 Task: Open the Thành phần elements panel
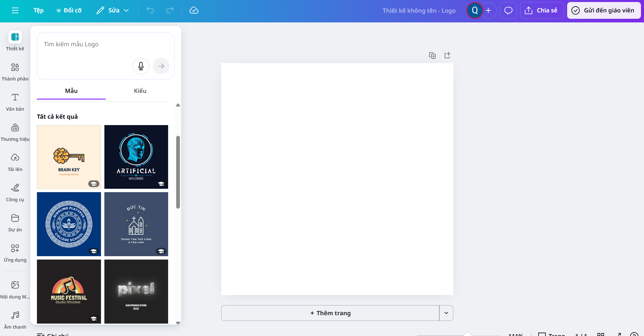tap(15, 72)
